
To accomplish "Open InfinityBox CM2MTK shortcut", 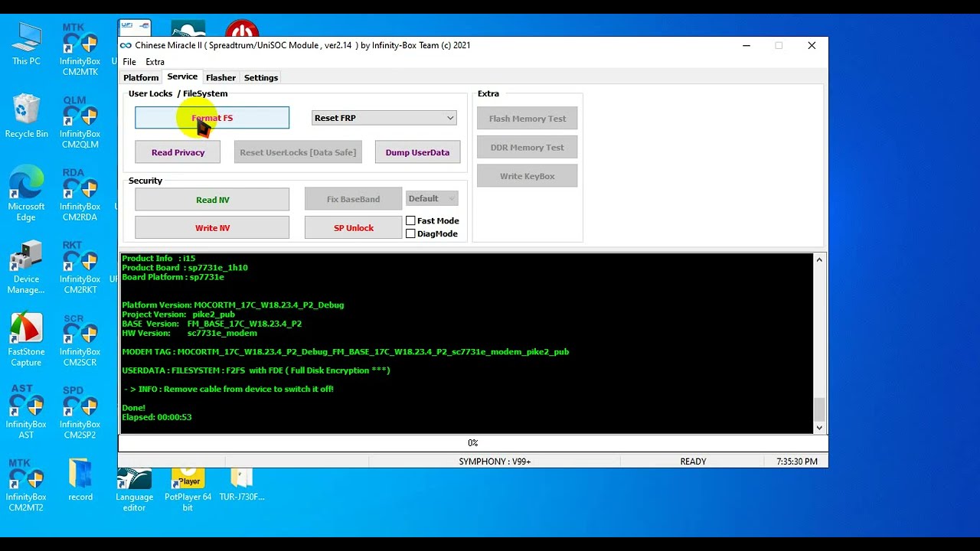I will [x=80, y=49].
